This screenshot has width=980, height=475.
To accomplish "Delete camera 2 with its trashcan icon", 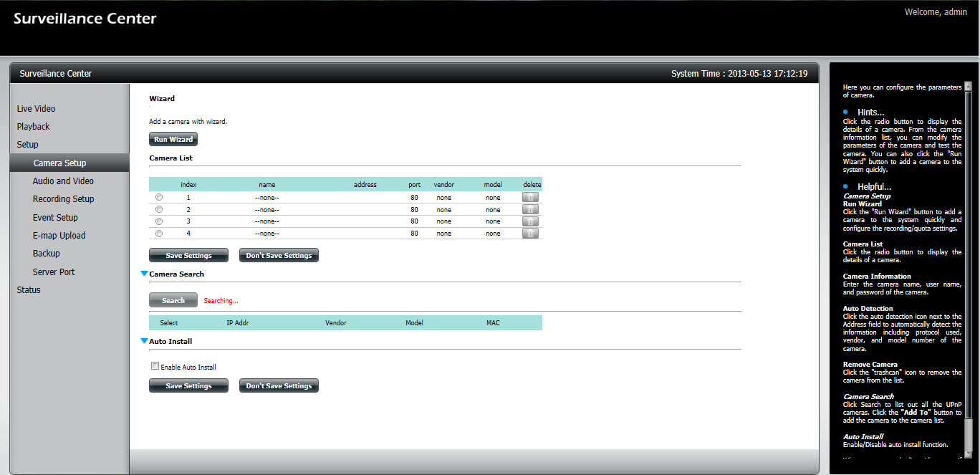I will [x=530, y=209].
